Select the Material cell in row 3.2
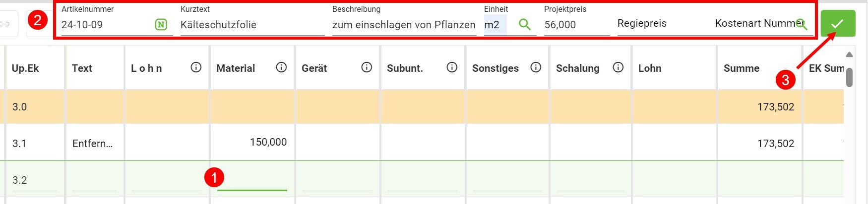 pyautogui.click(x=252, y=180)
